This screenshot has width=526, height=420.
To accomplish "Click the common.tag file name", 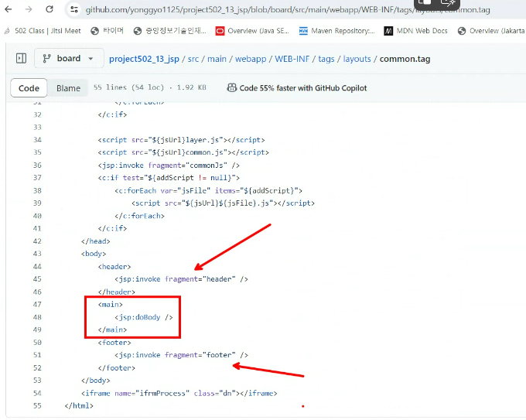I will (x=405, y=59).
